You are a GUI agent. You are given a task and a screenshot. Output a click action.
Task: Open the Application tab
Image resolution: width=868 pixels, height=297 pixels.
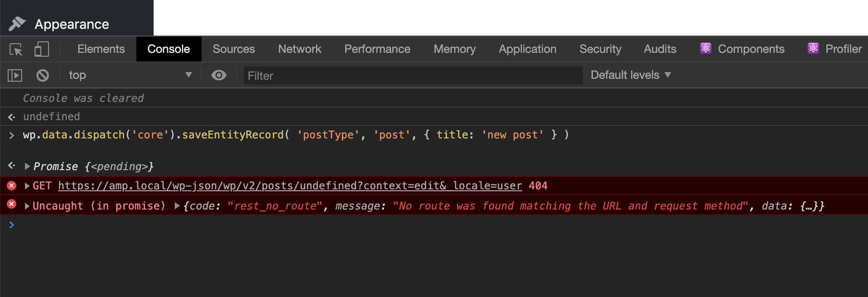click(x=528, y=49)
